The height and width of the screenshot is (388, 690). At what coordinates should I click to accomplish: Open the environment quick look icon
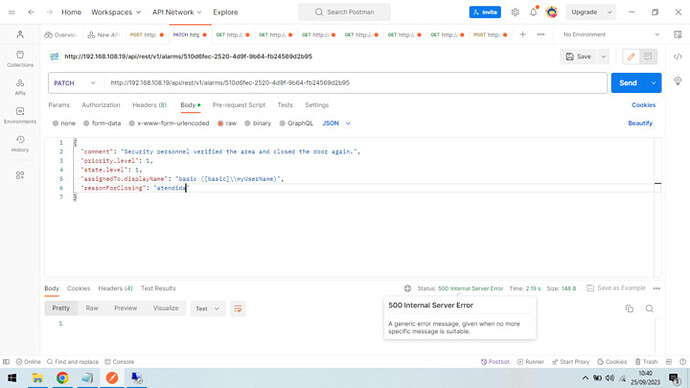pyautogui.click(x=678, y=34)
